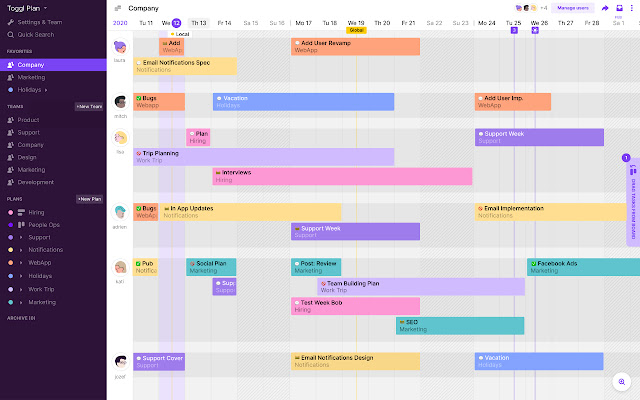This screenshot has height=400, width=640.
Task: Expand the Holidays favorite chevron
Action: (x=46, y=90)
